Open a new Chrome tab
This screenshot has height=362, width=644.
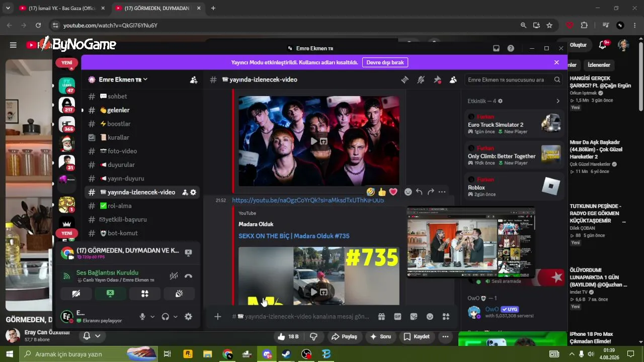pos(213,8)
